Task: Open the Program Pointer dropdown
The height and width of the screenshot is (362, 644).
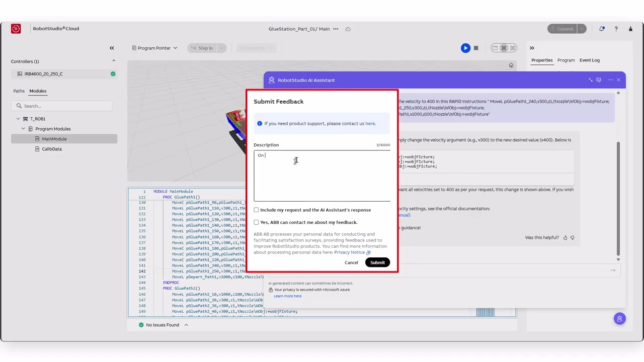Action: click(154, 48)
